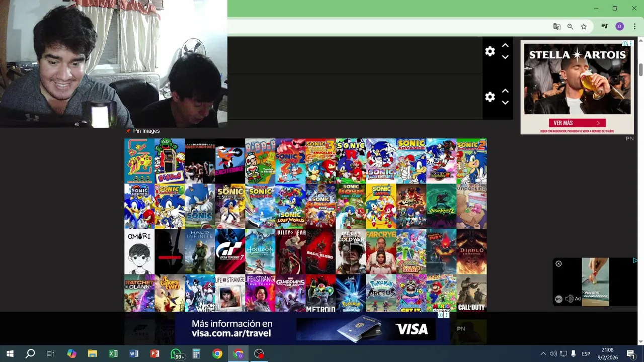Open volume control in system tray
Viewport: 644px width, 362px height.
click(x=553, y=354)
